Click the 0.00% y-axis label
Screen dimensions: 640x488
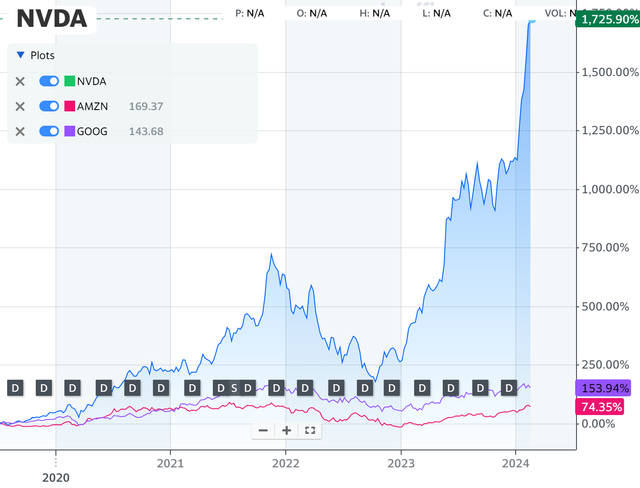598,424
